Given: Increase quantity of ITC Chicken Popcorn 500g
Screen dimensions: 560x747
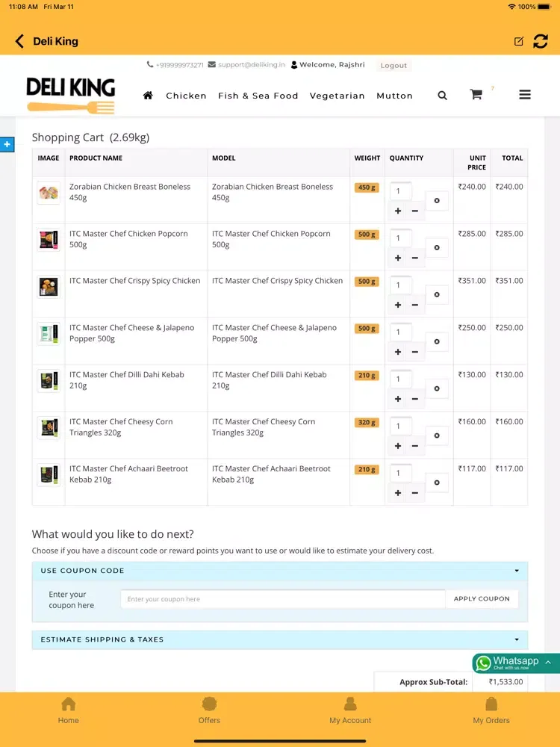Looking at the screenshot, I should [398, 258].
